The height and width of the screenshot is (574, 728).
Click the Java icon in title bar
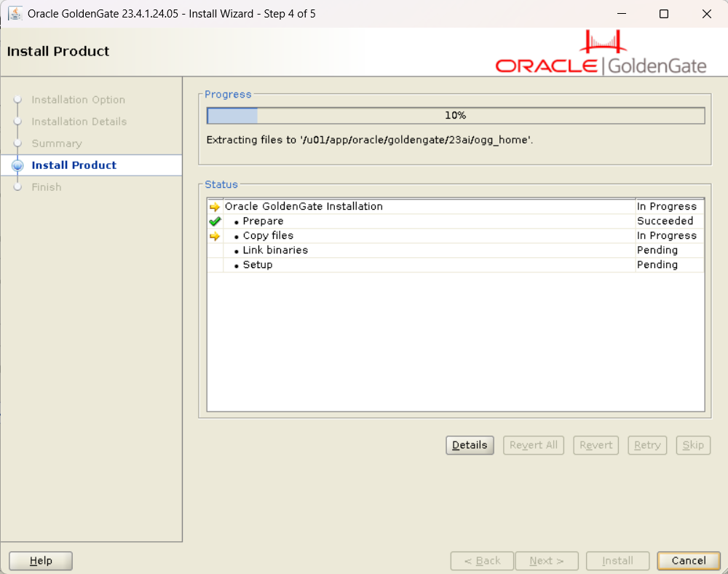click(15, 14)
